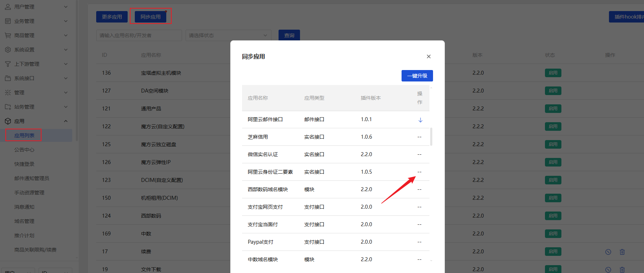Open 公告中心 in sidebar
The image size is (644, 273).
click(x=24, y=150)
